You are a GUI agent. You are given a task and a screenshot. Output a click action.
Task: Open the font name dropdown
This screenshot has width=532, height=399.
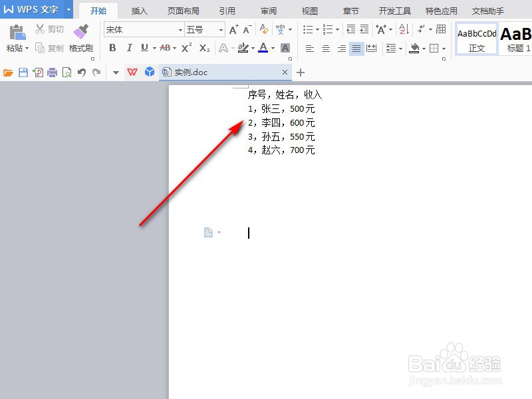point(181,29)
